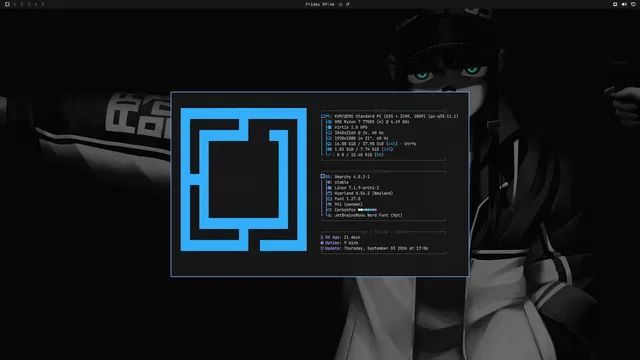Click the update indicator icon beside the clock
The height and width of the screenshot is (360, 640).
pos(348,4)
